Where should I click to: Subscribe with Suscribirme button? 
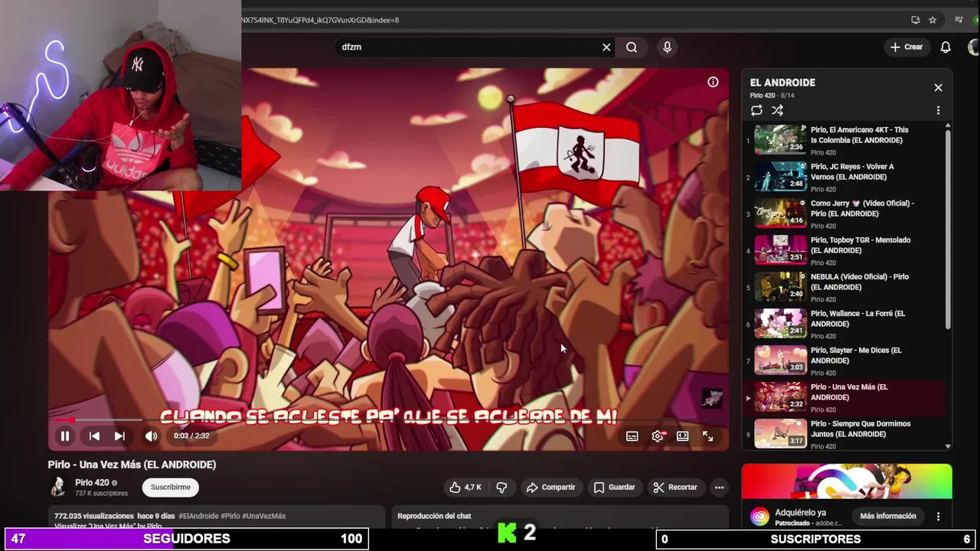[x=170, y=487]
